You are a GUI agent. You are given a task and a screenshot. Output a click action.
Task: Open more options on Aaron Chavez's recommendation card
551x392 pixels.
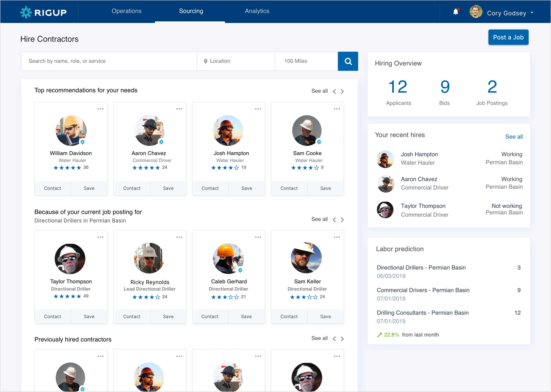pos(179,109)
